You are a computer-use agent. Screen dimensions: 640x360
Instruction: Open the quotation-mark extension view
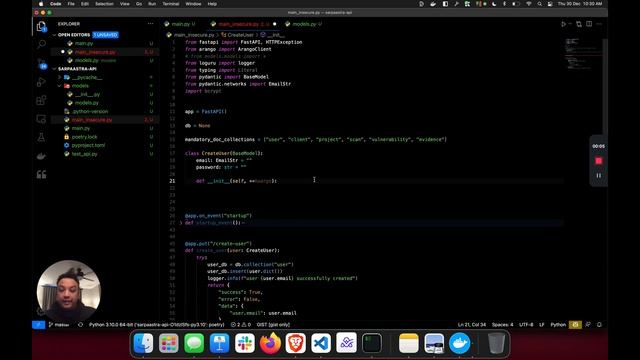(41, 174)
